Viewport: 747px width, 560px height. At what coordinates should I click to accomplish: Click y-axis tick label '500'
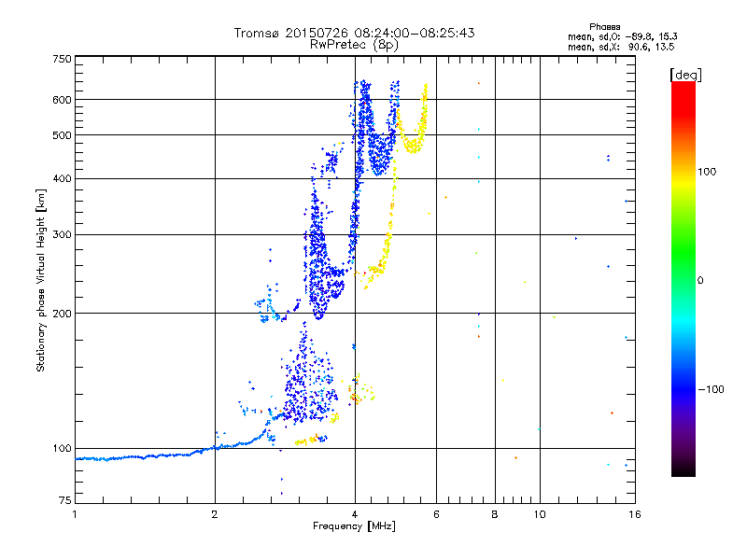tap(62, 135)
